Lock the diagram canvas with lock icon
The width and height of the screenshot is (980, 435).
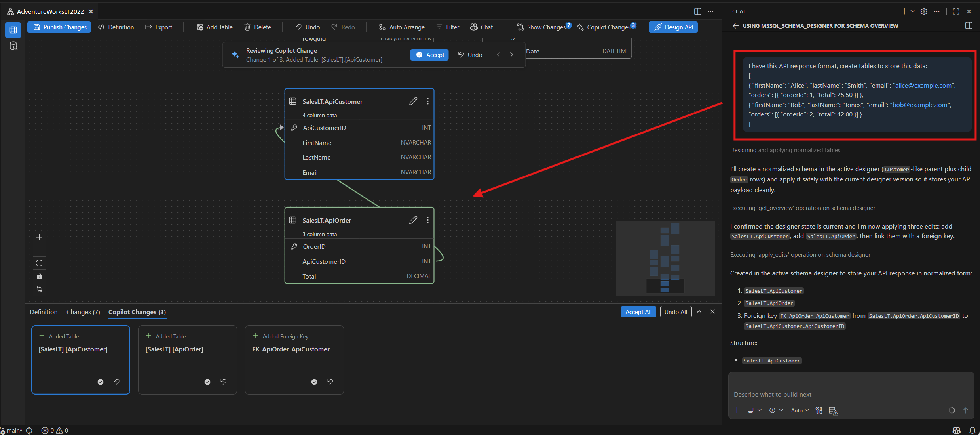point(39,276)
